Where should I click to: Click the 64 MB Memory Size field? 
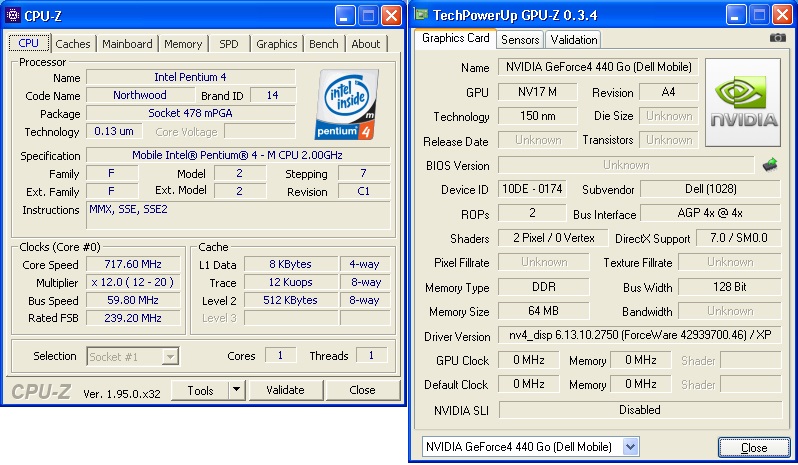click(544, 311)
